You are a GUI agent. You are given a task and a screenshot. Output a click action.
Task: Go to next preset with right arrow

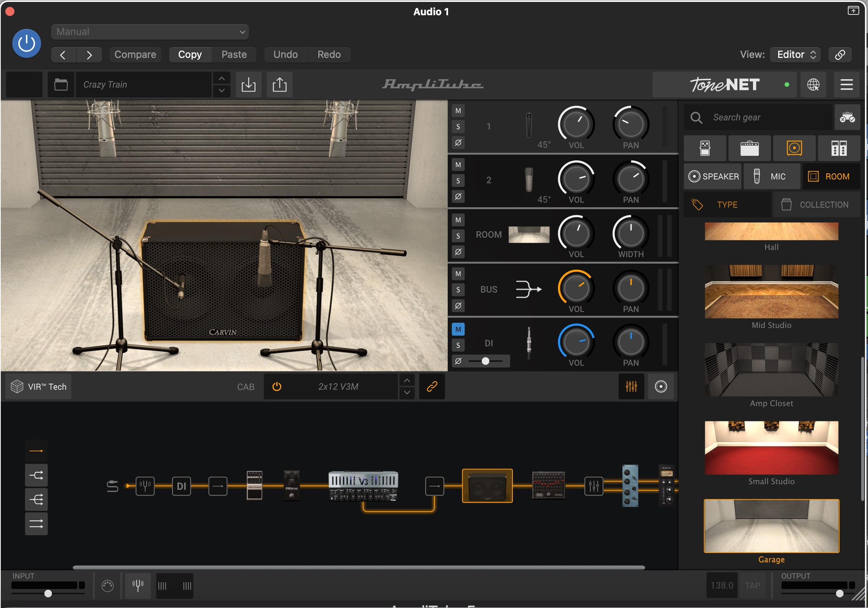point(89,55)
